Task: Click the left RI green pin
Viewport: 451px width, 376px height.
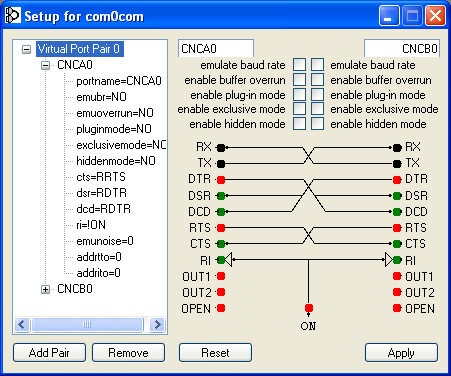Action: (x=221, y=260)
